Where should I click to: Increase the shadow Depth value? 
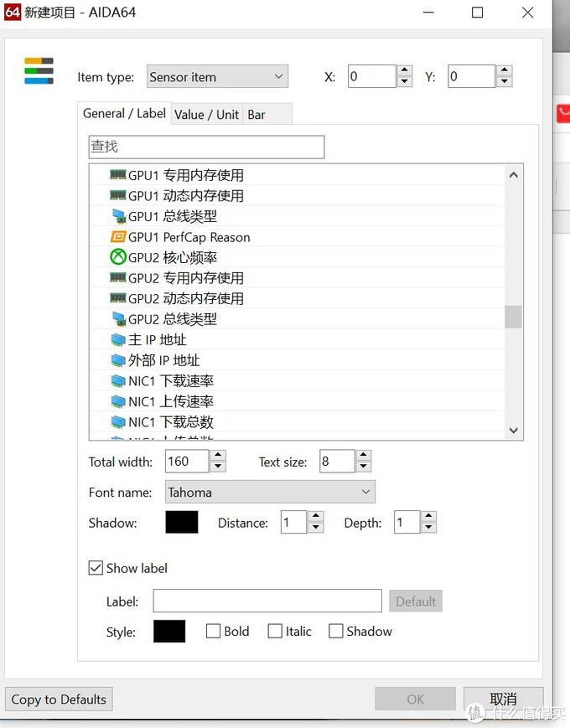tap(429, 516)
